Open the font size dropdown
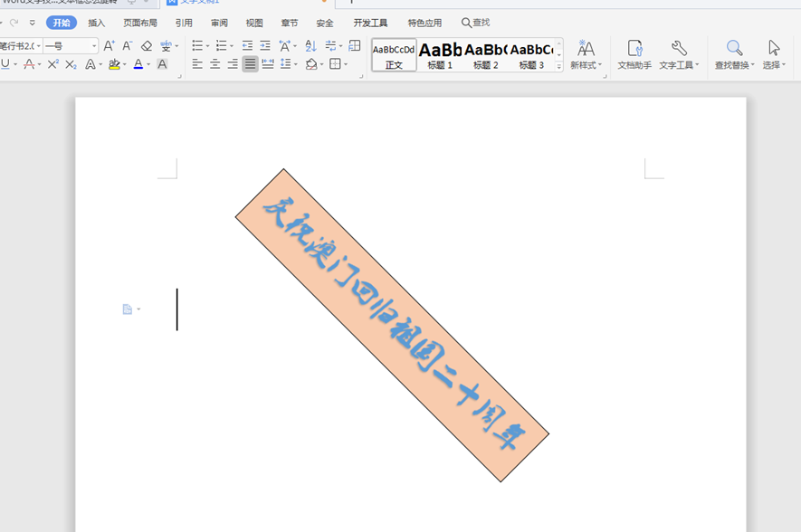Screen dimensions: 801x532 click(x=93, y=46)
